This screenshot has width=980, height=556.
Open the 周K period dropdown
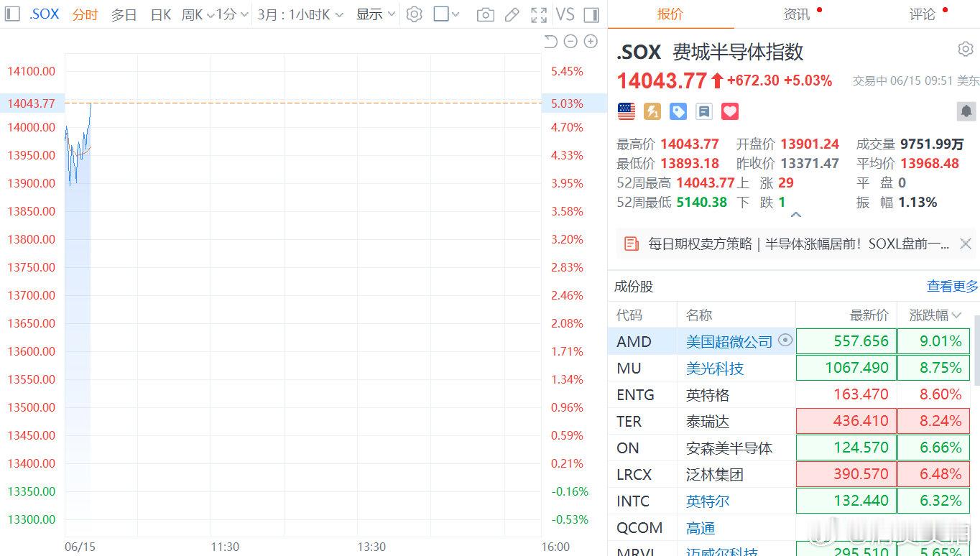198,14
